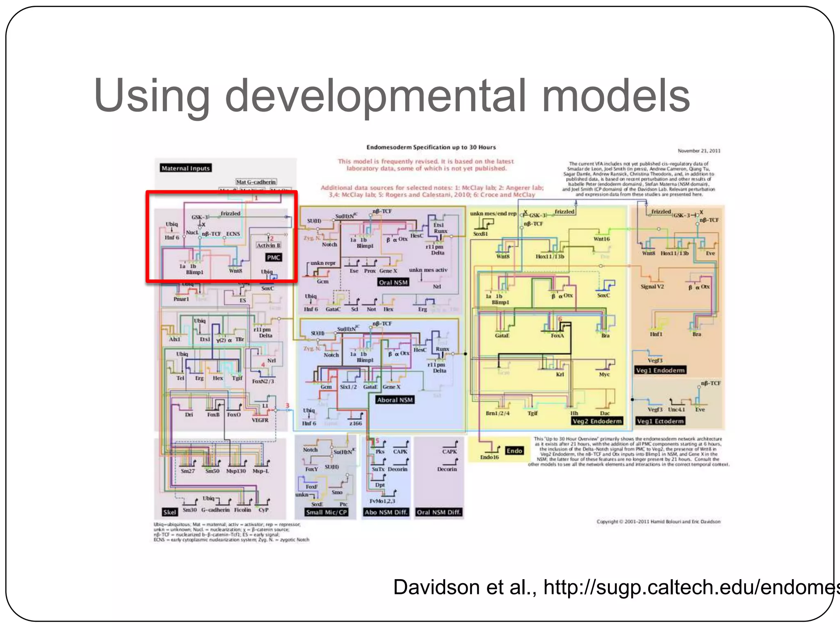Select the 'Prox' gene node
Screen dimensions: 840x630
coord(370,271)
